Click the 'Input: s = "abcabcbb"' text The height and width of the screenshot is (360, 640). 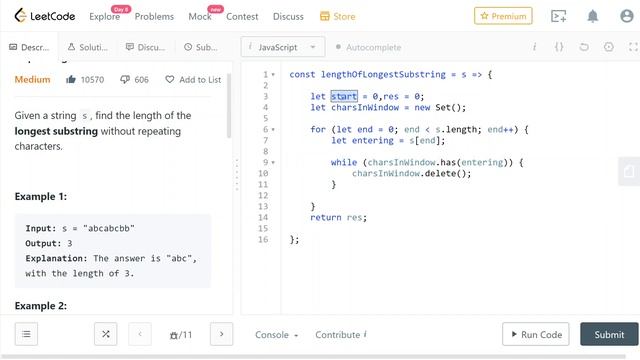pos(80,228)
